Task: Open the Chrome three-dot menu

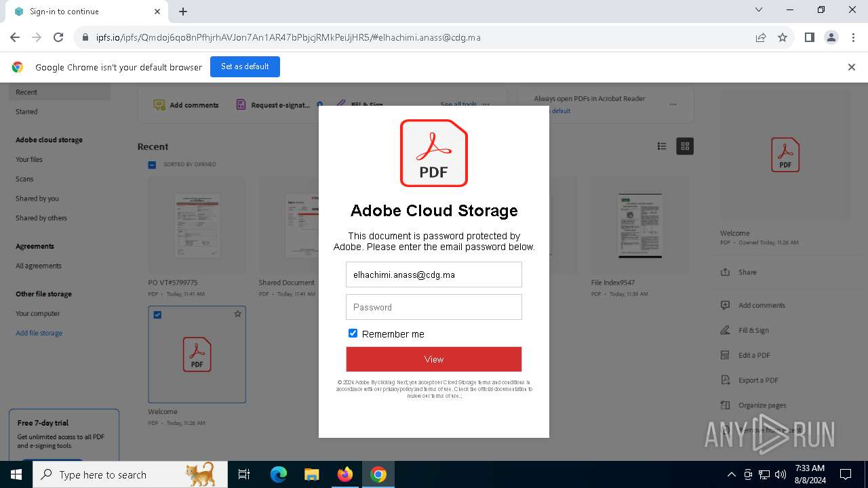Action: point(852,37)
